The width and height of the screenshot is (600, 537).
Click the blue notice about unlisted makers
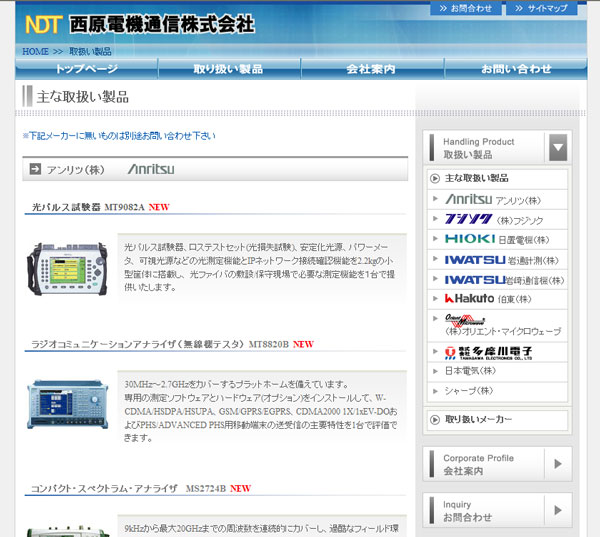[119, 136]
